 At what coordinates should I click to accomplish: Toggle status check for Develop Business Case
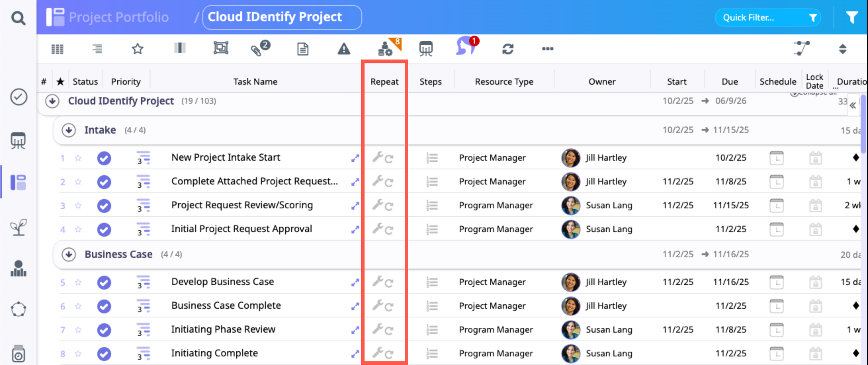point(104,282)
